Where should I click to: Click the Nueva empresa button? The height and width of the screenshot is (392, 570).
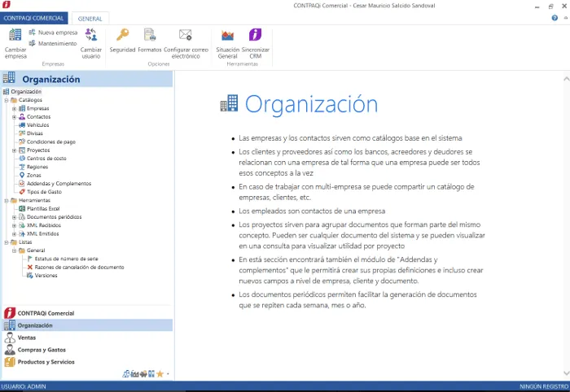pyautogui.click(x=52, y=32)
